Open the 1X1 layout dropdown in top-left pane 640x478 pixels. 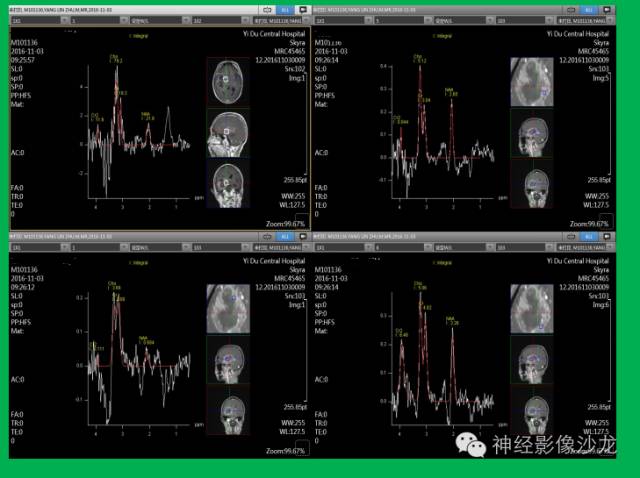40,20
